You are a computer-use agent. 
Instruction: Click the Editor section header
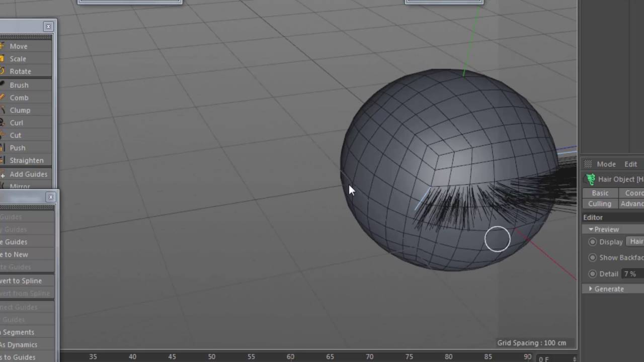tap(613, 217)
